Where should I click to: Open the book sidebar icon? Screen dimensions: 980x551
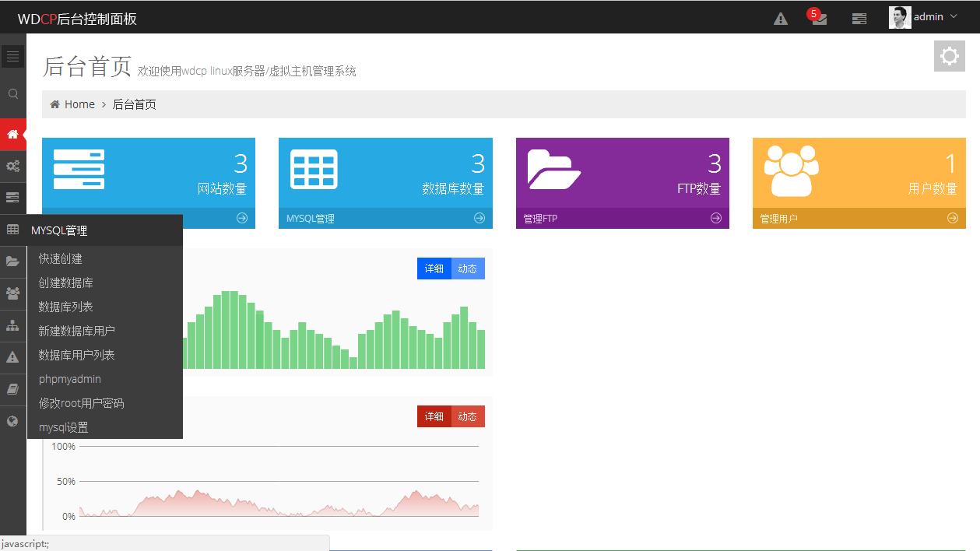coord(12,389)
